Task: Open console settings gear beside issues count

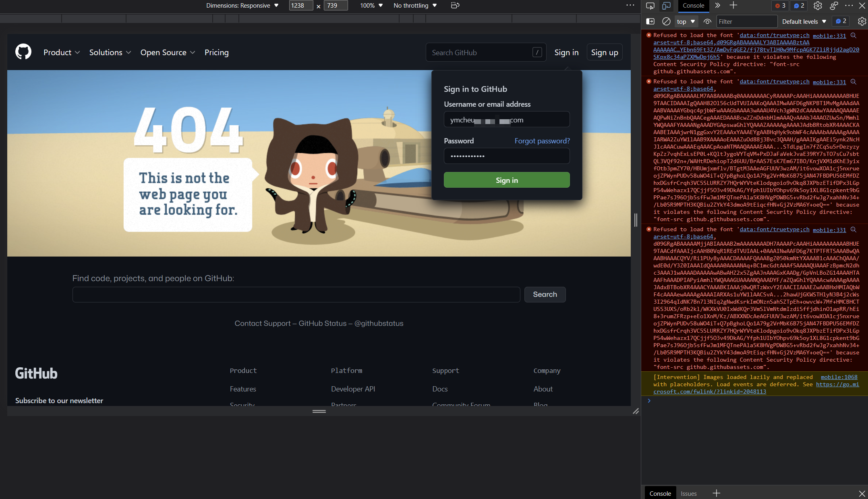Action: tap(862, 21)
